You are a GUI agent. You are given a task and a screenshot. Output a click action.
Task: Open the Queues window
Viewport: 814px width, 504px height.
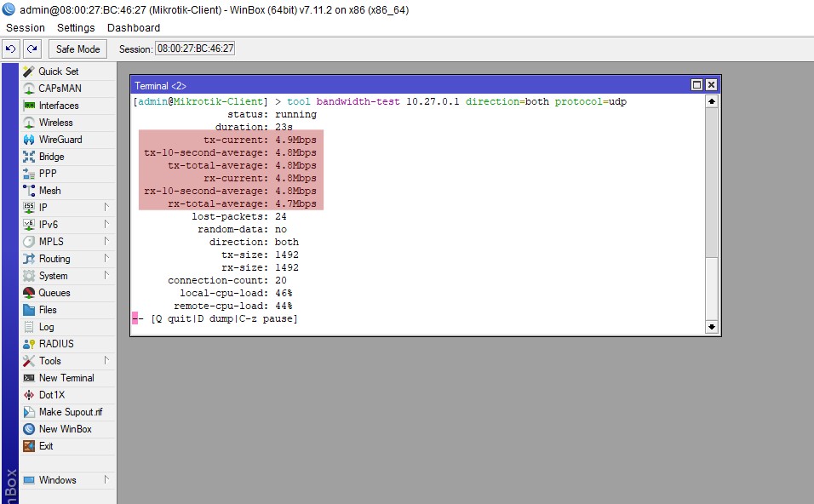[54, 293]
